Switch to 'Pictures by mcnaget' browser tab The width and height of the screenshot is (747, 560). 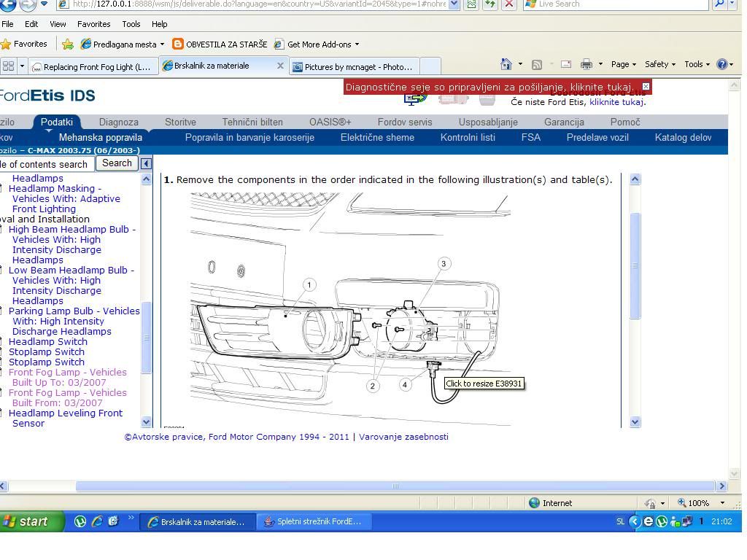point(353,67)
